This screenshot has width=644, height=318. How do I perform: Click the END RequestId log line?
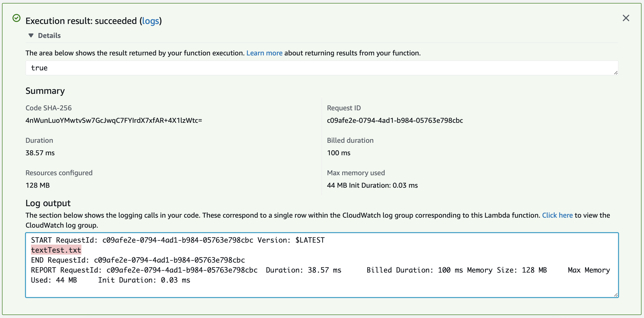click(x=138, y=260)
